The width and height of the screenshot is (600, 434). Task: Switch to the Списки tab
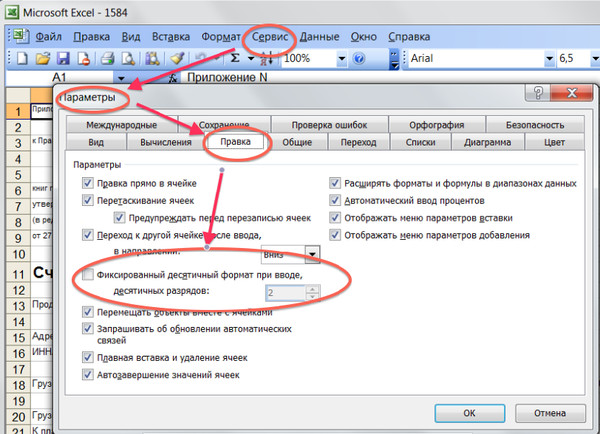pos(421,142)
